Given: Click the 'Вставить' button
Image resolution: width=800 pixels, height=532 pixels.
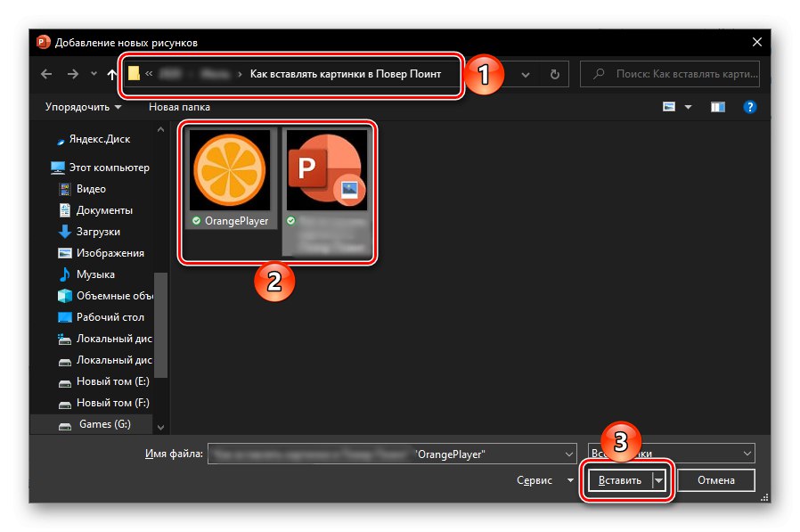Looking at the screenshot, I should 620,480.
